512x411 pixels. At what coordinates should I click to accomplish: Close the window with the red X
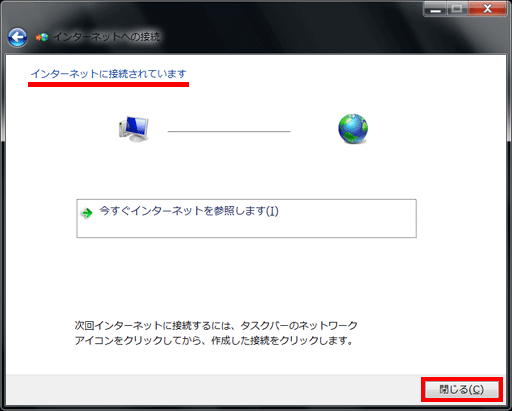[x=487, y=9]
